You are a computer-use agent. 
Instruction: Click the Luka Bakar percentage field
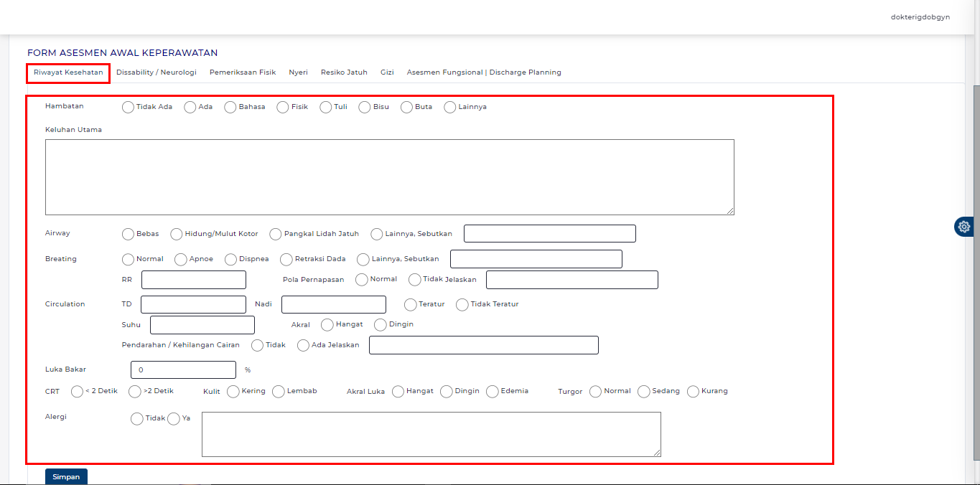(183, 369)
